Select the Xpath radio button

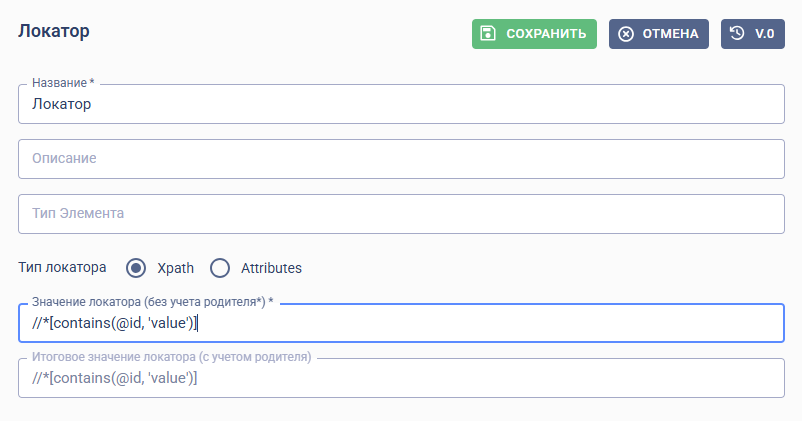136,268
